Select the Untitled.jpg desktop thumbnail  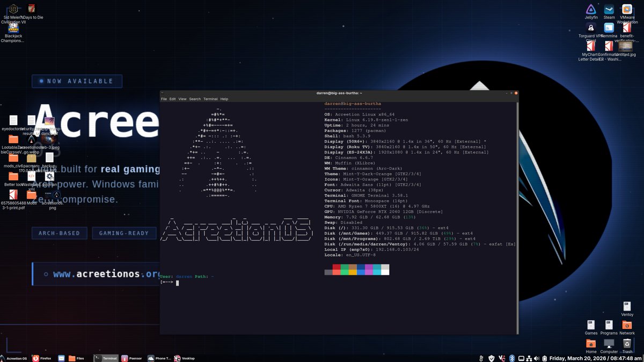(x=626, y=46)
